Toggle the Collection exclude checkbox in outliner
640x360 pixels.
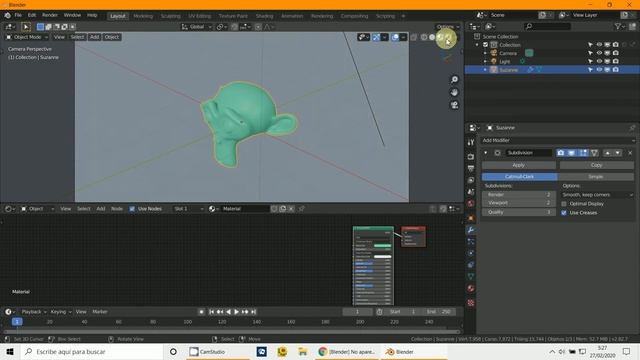pos(485,45)
